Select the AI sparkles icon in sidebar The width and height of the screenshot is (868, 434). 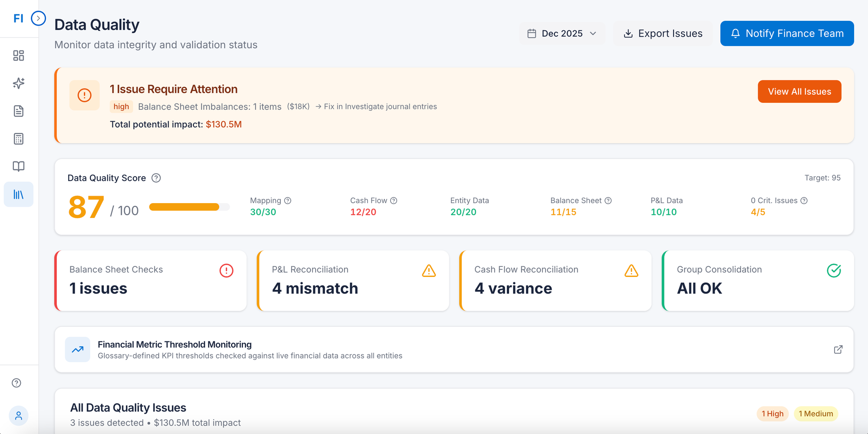[18, 83]
